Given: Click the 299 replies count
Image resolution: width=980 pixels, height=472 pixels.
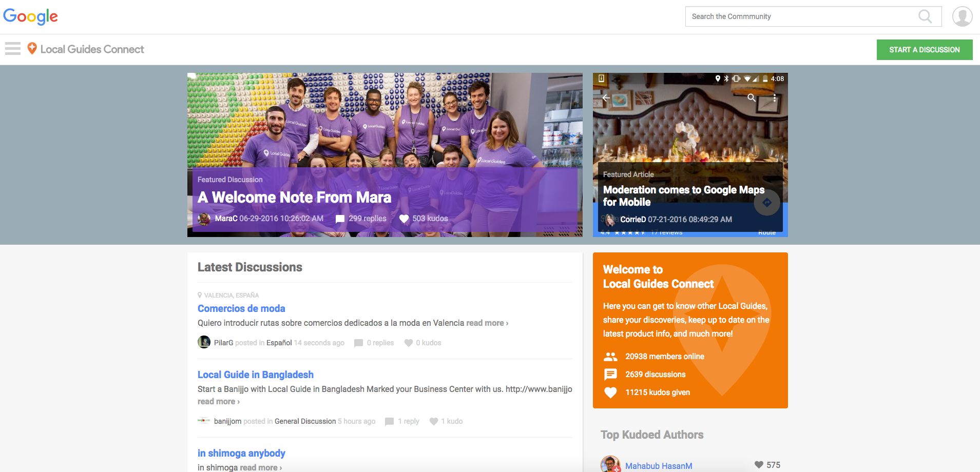Looking at the screenshot, I should click(368, 219).
